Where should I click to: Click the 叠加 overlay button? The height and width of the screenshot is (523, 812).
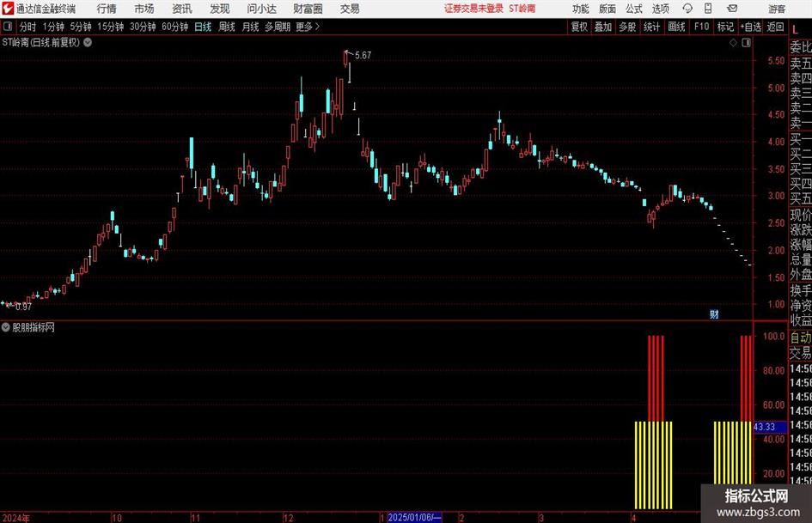pyautogui.click(x=603, y=27)
